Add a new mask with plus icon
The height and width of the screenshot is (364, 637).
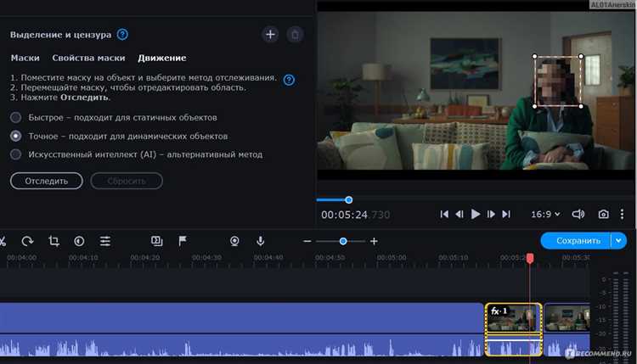270,35
